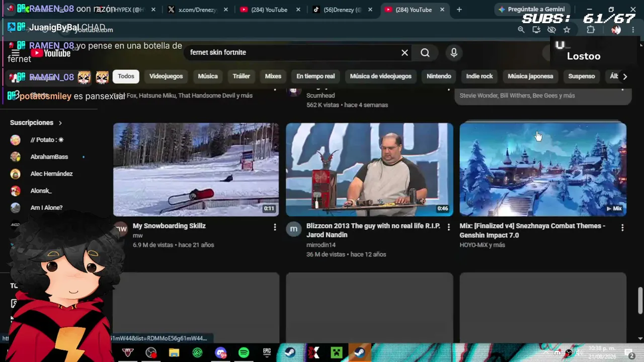Click the crossed-out eye icon in address bar

click(551, 30)
